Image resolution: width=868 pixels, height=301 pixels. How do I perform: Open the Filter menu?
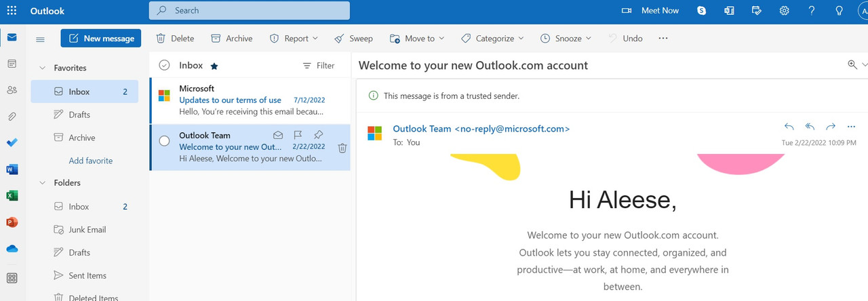coord(319,66)
